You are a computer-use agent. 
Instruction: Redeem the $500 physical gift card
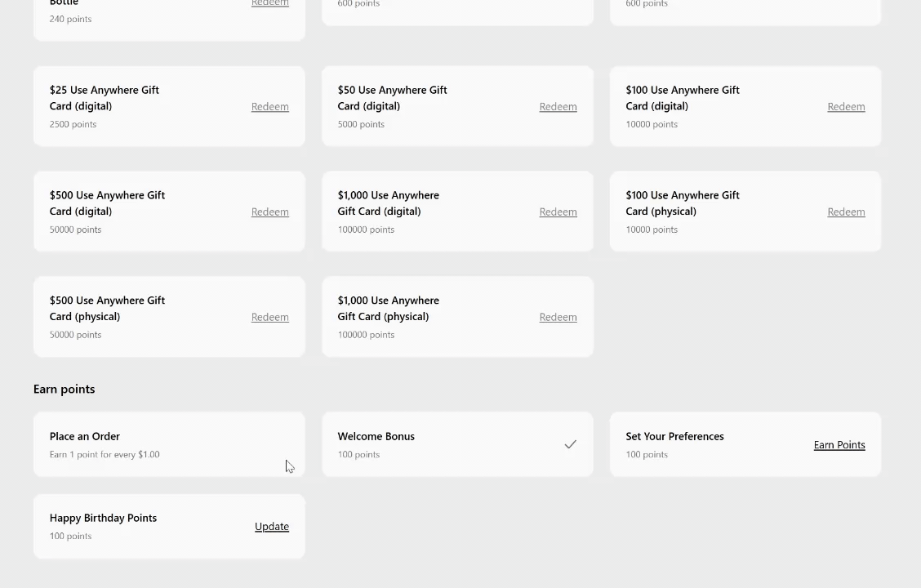pos(269,318)
